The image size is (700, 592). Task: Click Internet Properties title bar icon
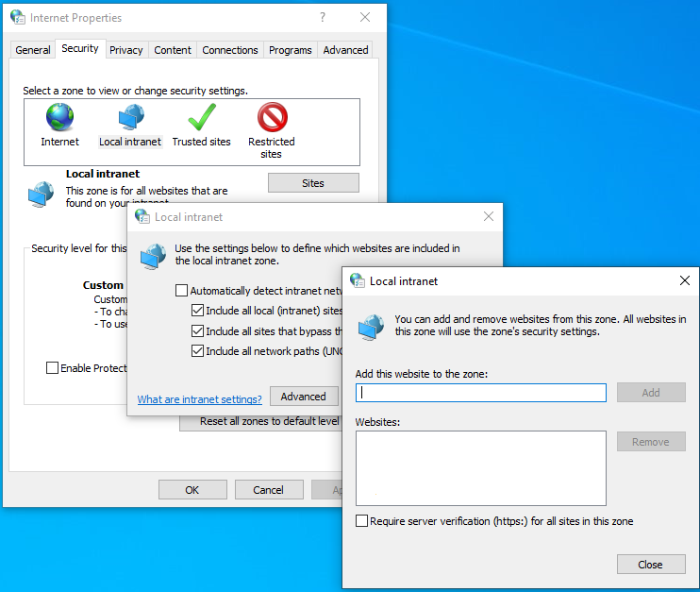(18, 17)
